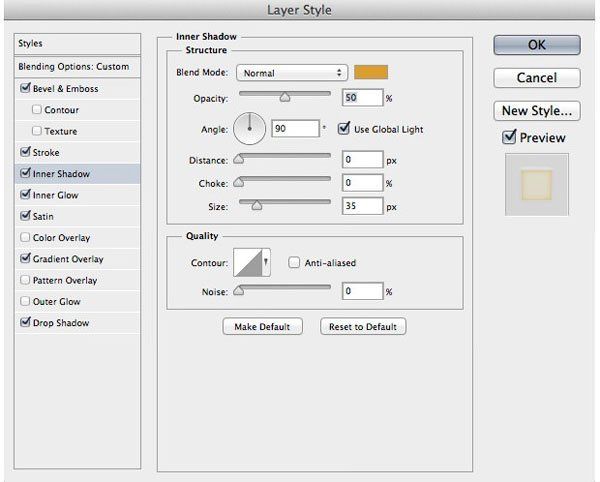Image resolution: width=600 pixels, height=482 pixels.
Task: Enable the Pattern Overlay checkbox
Action: pos(25,280)
